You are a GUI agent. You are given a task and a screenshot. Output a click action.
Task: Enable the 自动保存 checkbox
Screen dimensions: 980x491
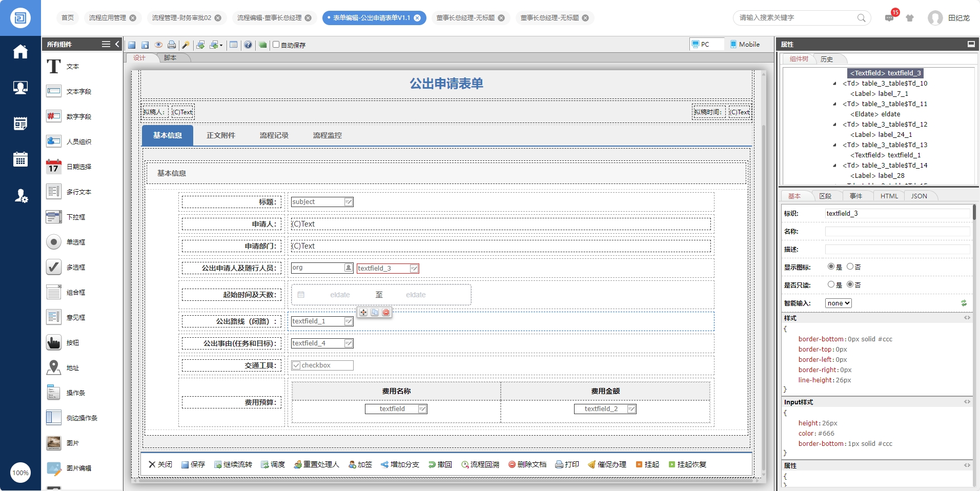click(x=276, y=45)
